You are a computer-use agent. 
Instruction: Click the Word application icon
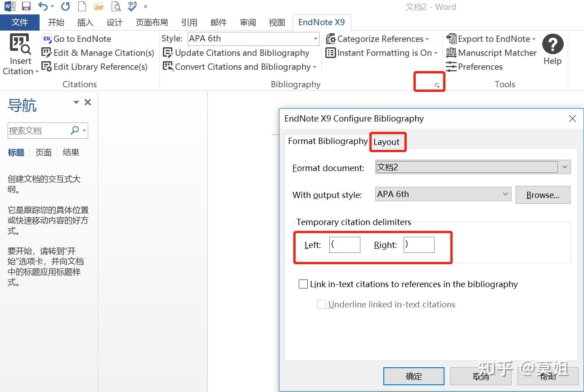click(x=10, y=7)
